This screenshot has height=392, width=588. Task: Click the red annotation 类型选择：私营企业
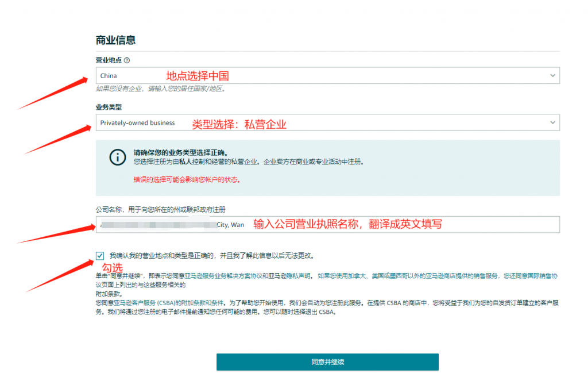click(x=239, y=124)
